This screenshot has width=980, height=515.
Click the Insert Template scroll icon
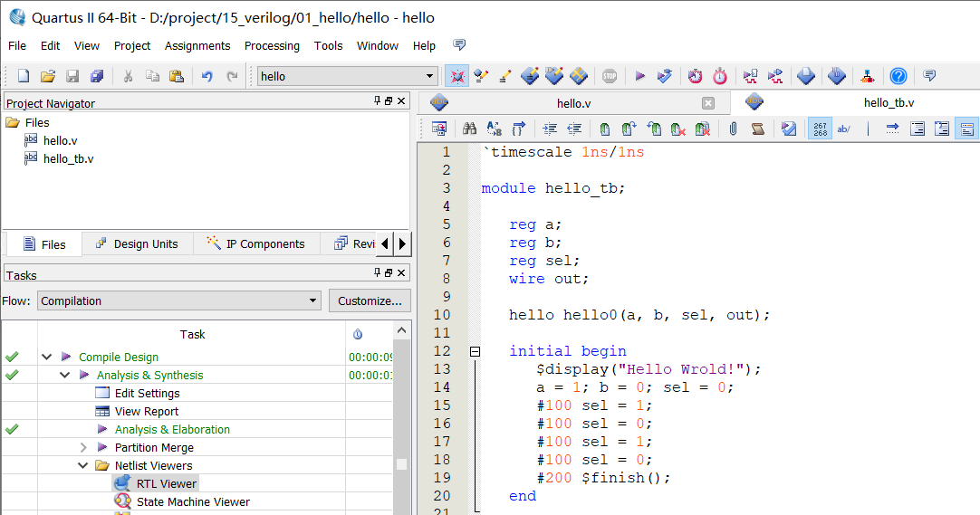click(757, 129)
